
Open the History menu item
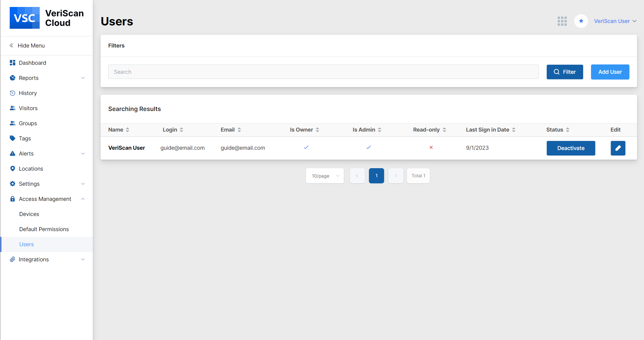pos(47,93)
